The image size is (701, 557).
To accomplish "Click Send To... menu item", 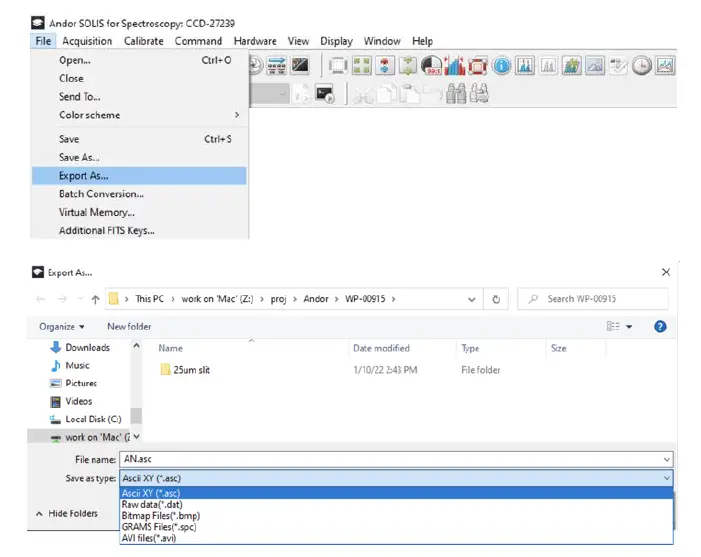I will click(x=139, y=97).
